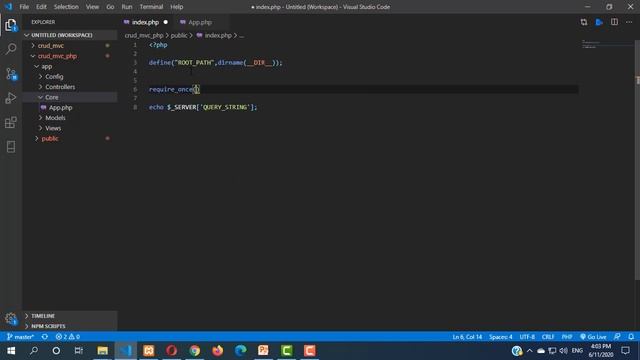Open the editor More Actions ellipsis
This screenshot has width=640, height=360.
click(x=629, y=22)
